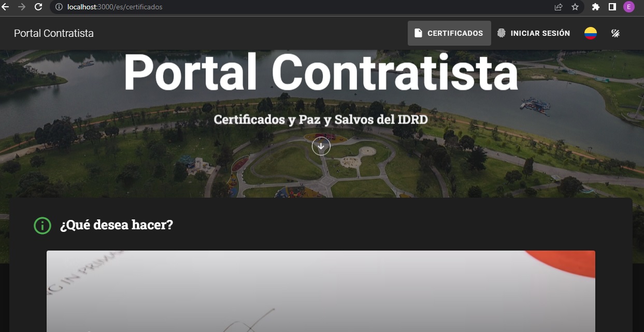Toggle the browser side panel
This screenshot has width=644, height=332.
click(612, 7)
